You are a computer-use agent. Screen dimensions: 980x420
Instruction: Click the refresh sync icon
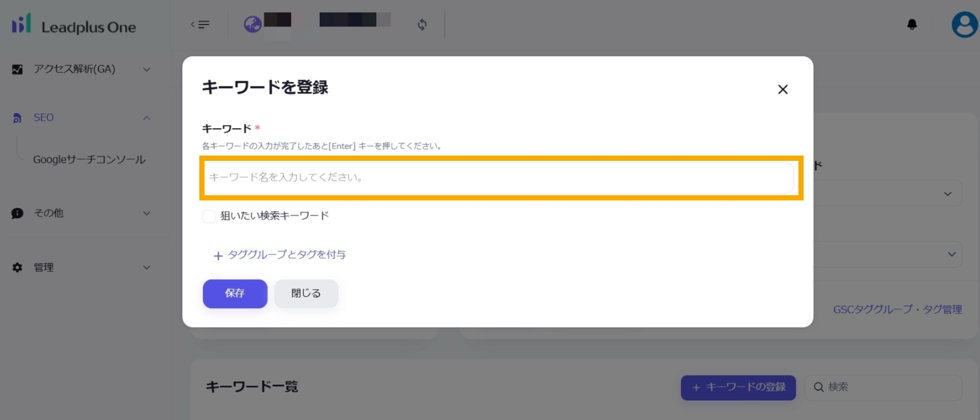click(422, 25)
